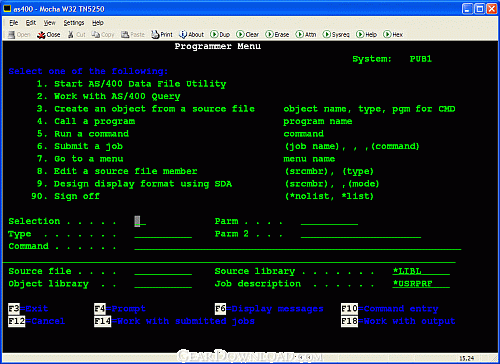Open the Settings menu
Screen dimensions: 500x364
74,23
